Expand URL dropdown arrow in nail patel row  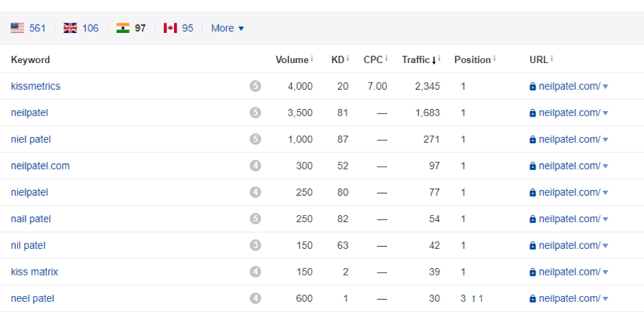pos(606,219)
